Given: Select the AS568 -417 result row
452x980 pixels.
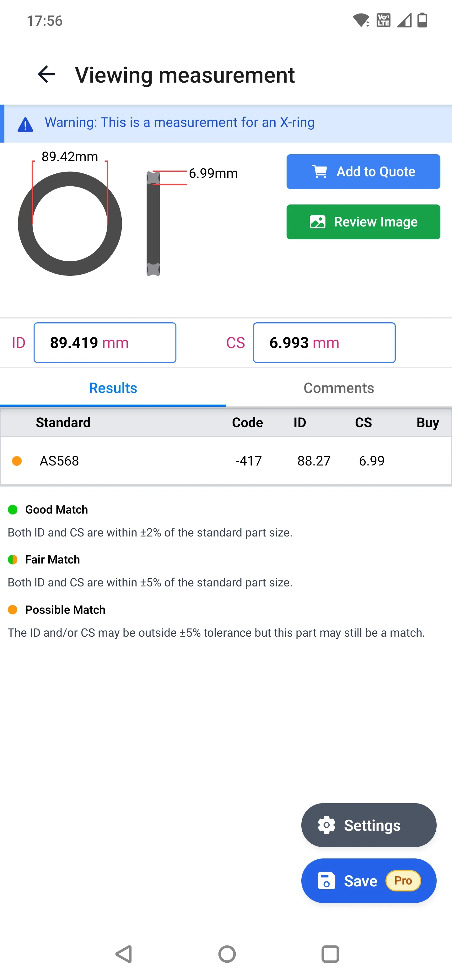Looking at the screenshot, I should point(226,461).
